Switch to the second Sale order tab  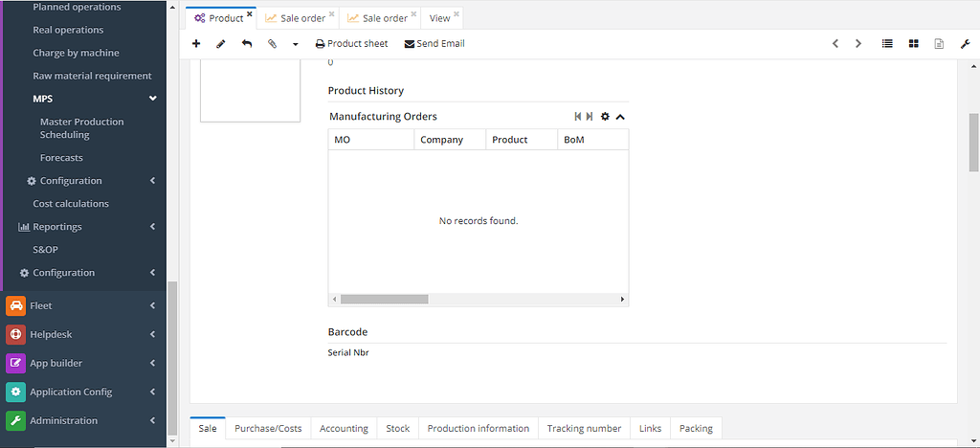(x=378, y=18)
